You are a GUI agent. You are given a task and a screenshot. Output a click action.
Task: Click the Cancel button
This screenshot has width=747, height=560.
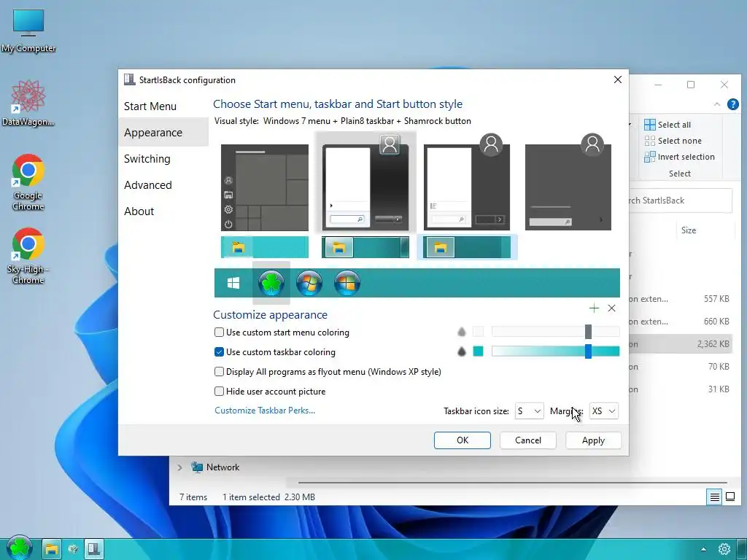click(528, 440)
